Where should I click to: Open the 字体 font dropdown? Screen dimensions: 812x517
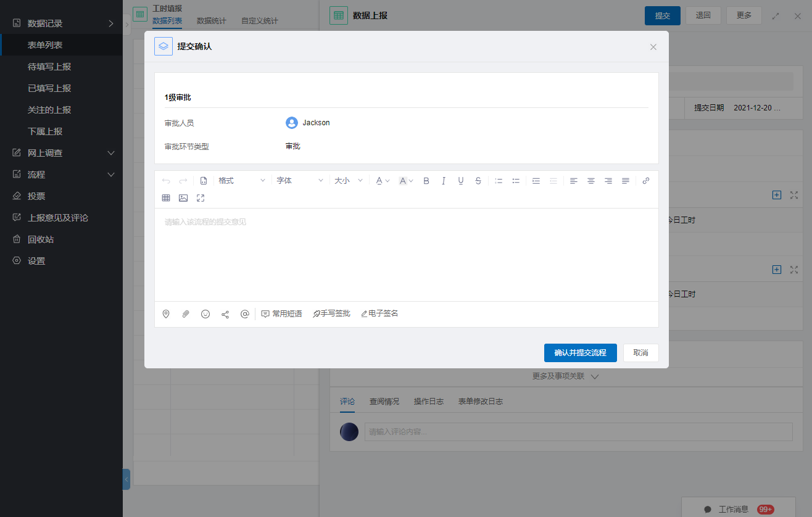[x=300, y=181]
